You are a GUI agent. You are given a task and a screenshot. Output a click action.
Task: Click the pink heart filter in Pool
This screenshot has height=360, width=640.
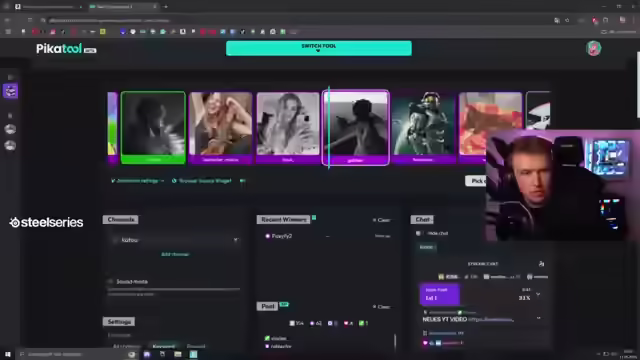click(x=346, y=323)
